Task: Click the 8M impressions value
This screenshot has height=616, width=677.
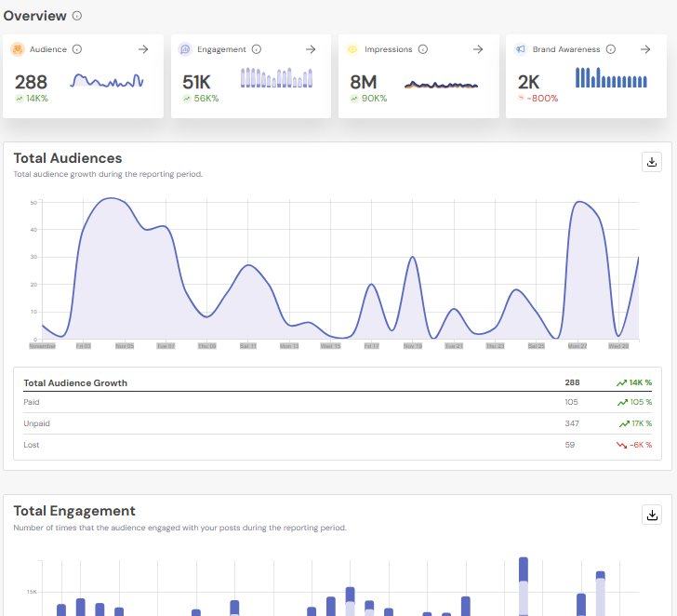Action: pyautogui.click(x=364, y=82)
